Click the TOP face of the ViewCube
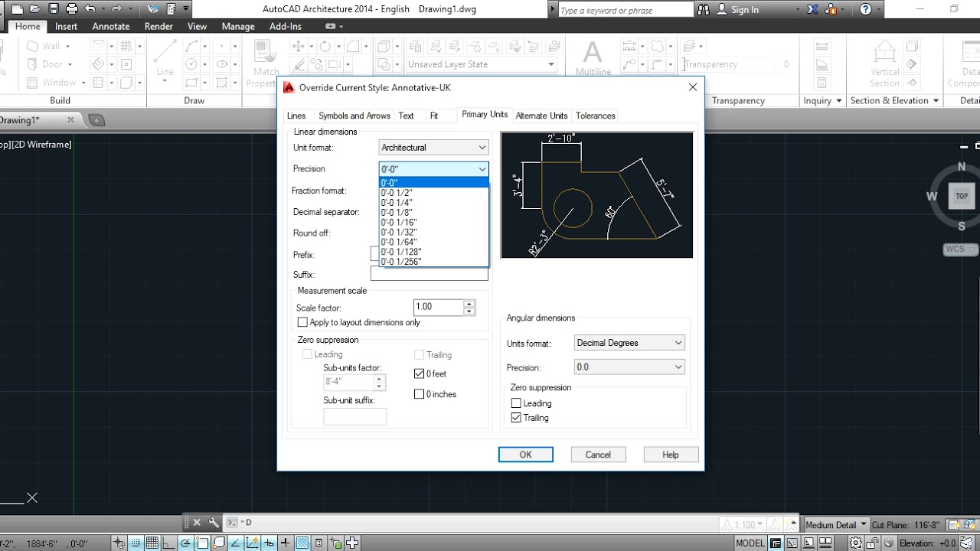Image resolution: width=980 pixels, height=551 pixels. click(962, 196)
